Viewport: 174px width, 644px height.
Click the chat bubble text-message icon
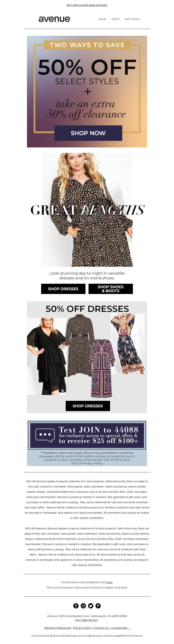[45, 435]
